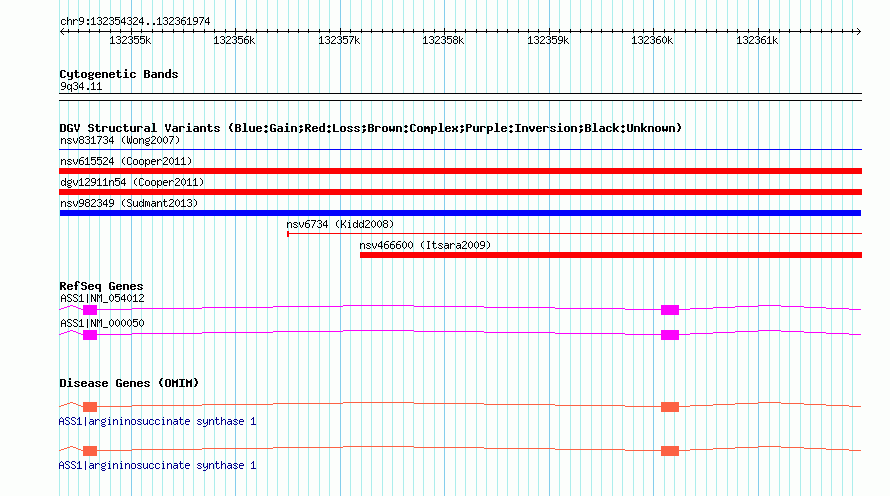Select first exon of upper OMIM ASS1 track
This screenshot has width=890, height=496.
click(x=90, y=407)
